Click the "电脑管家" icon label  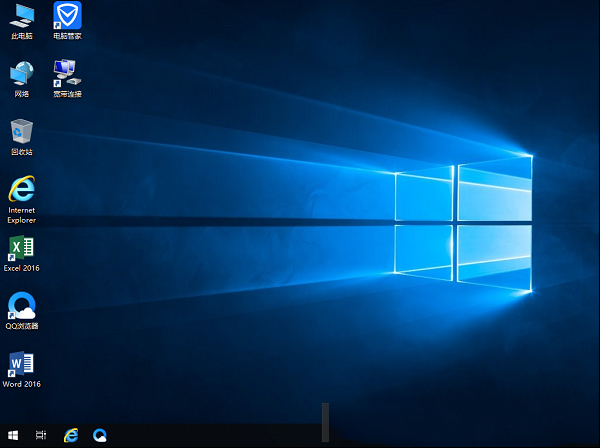[67, 36]
